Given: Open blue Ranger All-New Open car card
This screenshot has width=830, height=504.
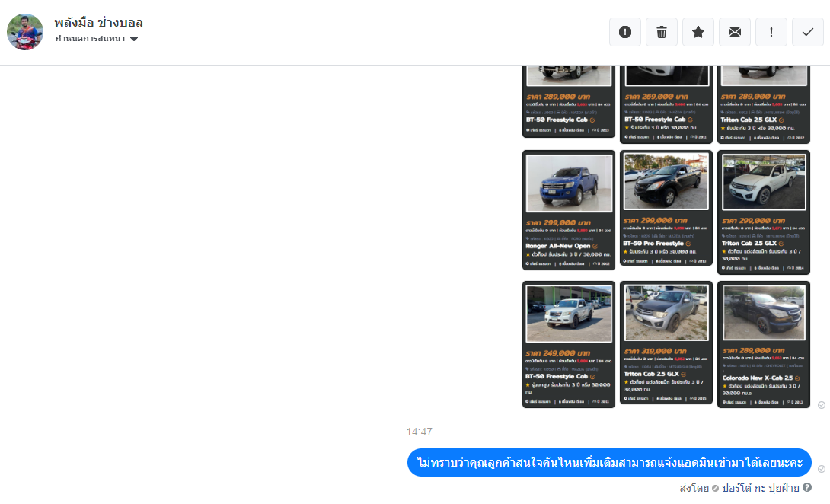Looking at the screenshot, I should click(569, 210).
